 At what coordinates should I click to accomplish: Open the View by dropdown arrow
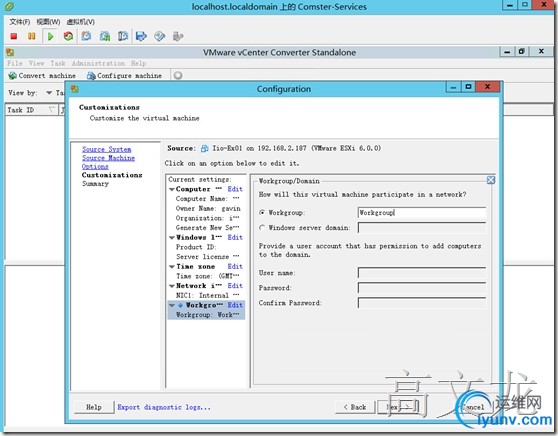coord(49,93)
